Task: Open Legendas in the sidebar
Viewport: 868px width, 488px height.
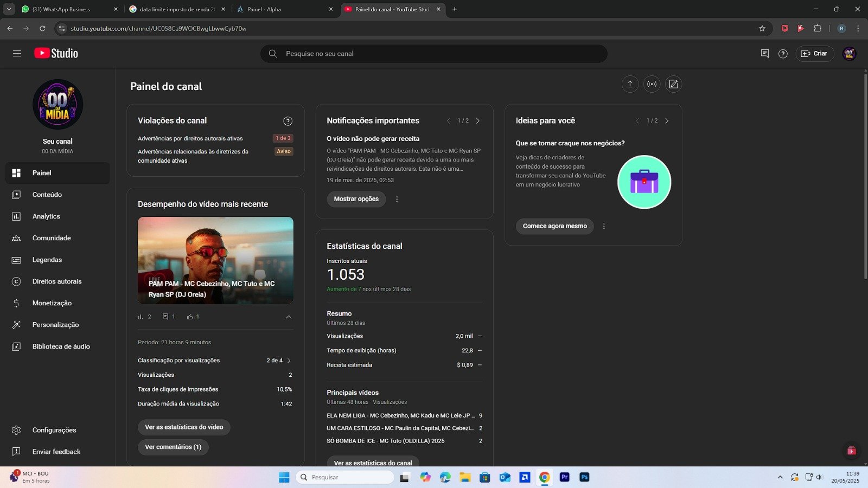Action: pos(58,260)
